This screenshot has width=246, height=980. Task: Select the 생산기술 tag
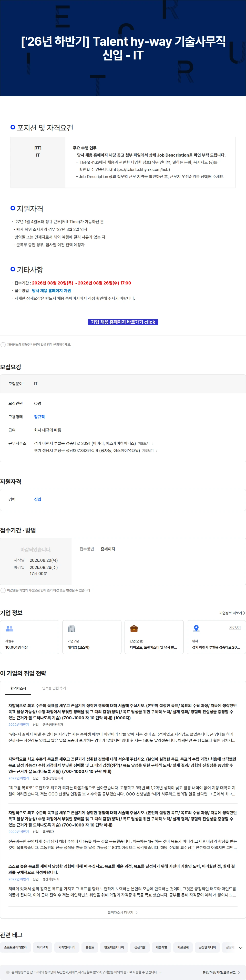(x=140, y=947)
